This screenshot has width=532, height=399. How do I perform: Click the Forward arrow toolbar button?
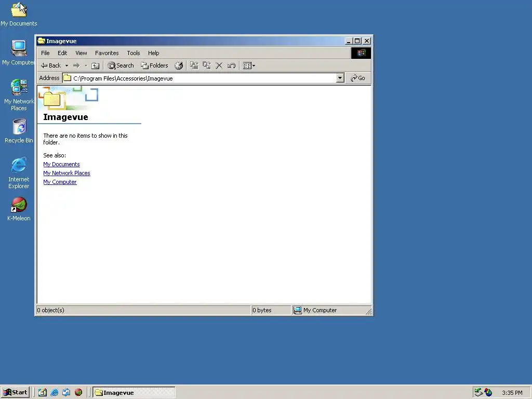click(x=76, y=65)
